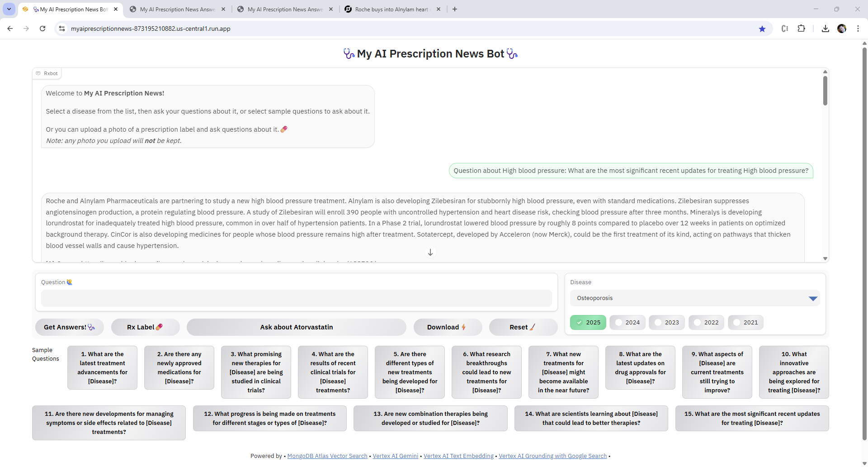Viewport: 868px width, 467px height.
Task: Toggle the 2023 year checkbox
Action: coord(667,323)
